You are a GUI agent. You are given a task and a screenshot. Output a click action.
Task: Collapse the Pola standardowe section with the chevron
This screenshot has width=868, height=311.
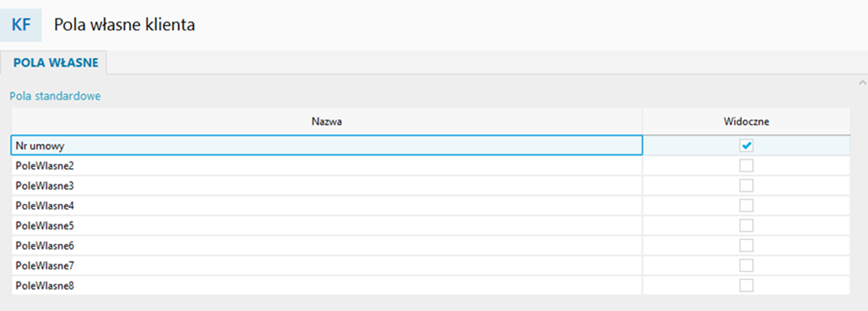pos(862,83)
